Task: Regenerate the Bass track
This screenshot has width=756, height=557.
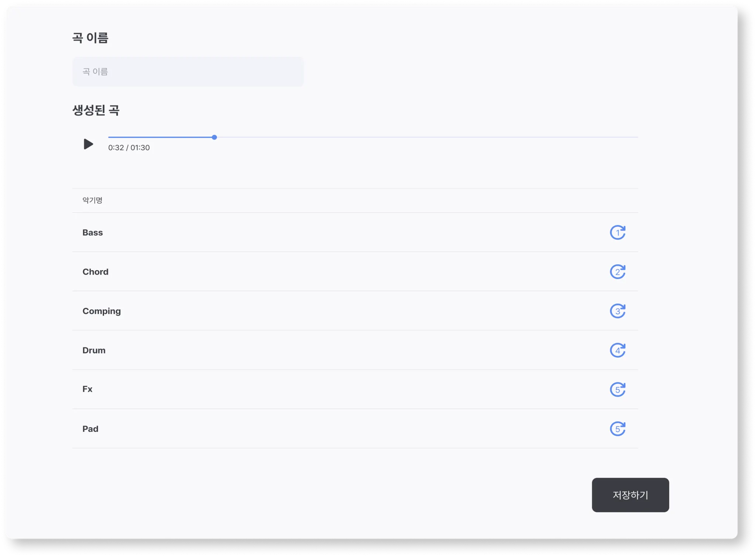Action: click(x=617, y=233)
